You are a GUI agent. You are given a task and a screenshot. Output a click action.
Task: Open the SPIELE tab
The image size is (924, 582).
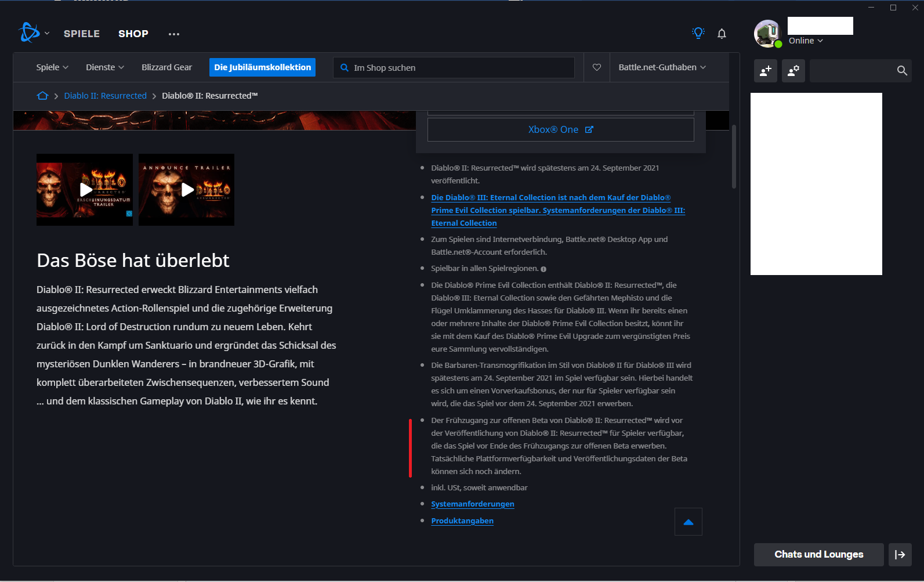click(82, 34)
